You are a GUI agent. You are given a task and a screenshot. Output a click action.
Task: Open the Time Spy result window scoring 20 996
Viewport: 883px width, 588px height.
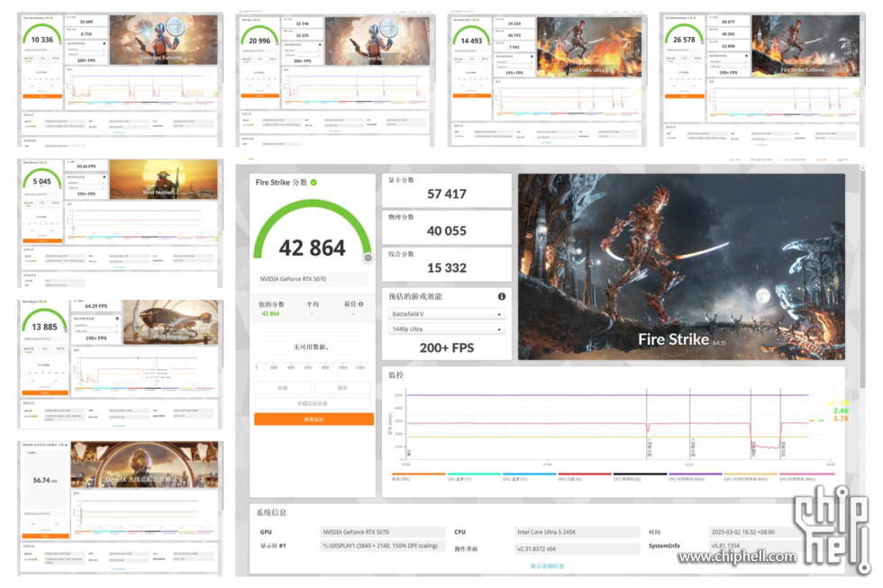tap(335, 80)
